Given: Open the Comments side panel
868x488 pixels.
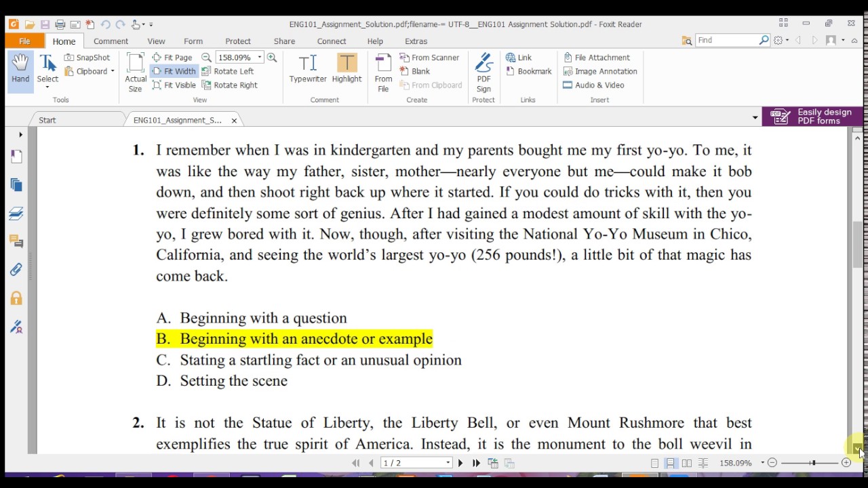Looking at the screenshot, I should pos(16,241).
